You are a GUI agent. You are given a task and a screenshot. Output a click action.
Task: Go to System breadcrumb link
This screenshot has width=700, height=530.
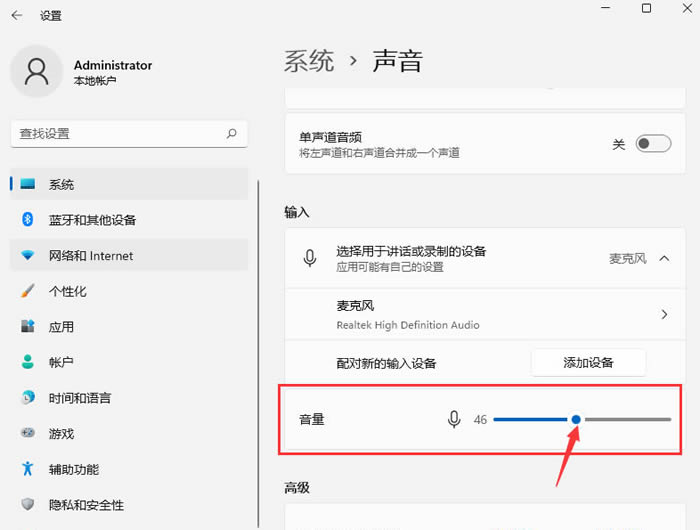coord(309,61)
